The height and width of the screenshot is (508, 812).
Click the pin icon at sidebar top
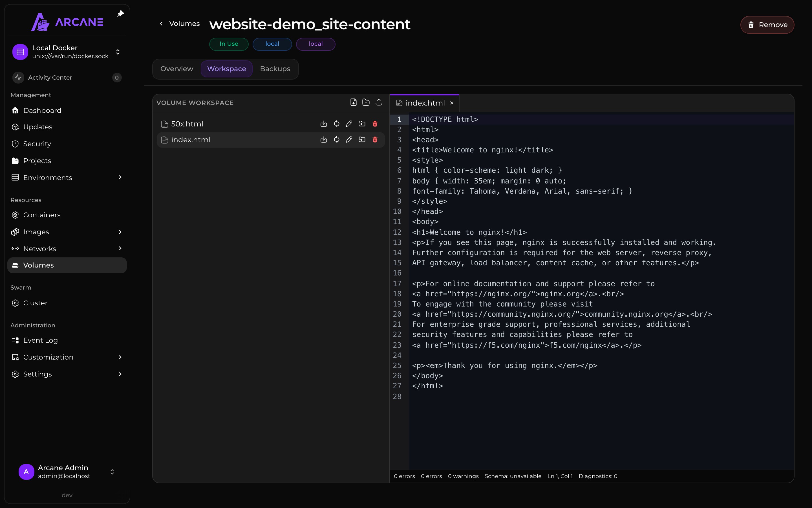[x=120, y=14]
